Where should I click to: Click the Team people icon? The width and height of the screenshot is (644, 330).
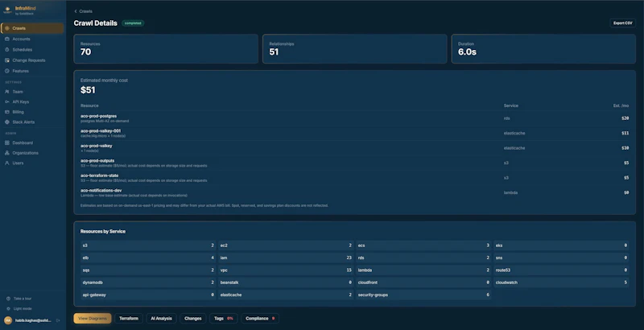tap(7, 92)
